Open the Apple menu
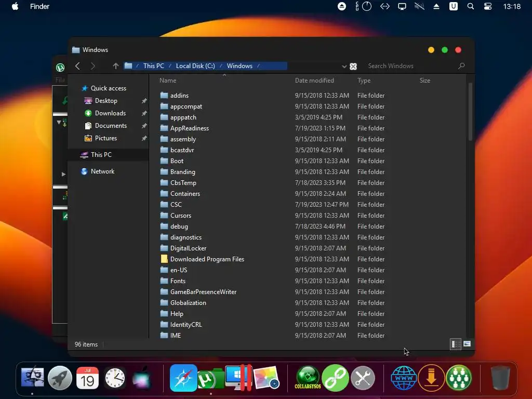 pos(15,6)
